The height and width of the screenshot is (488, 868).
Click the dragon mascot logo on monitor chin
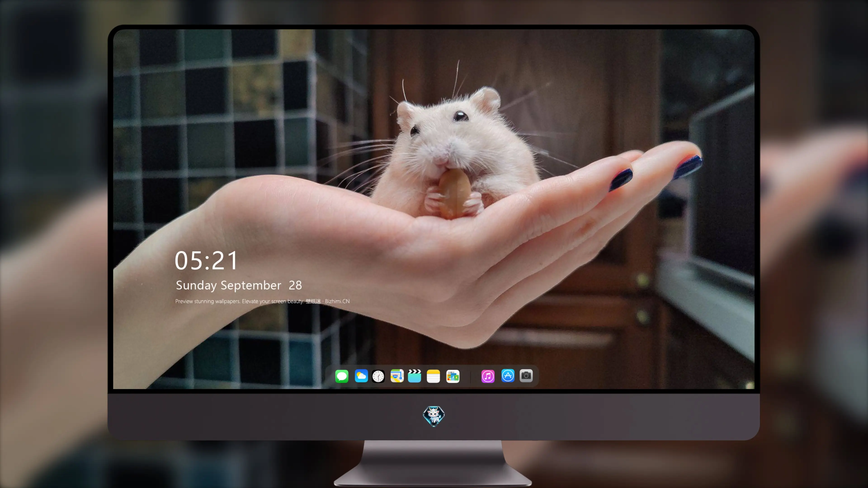(434, 416)
